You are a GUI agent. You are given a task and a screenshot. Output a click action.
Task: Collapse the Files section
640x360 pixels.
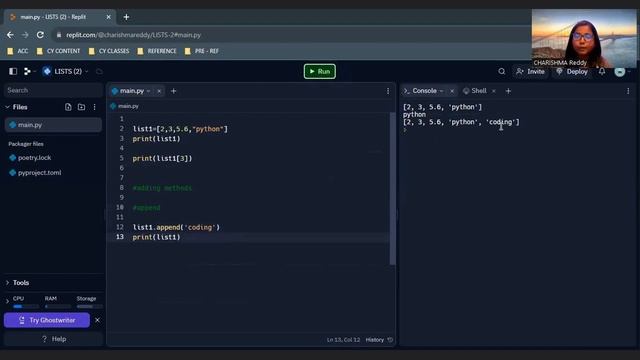point(7,107)
